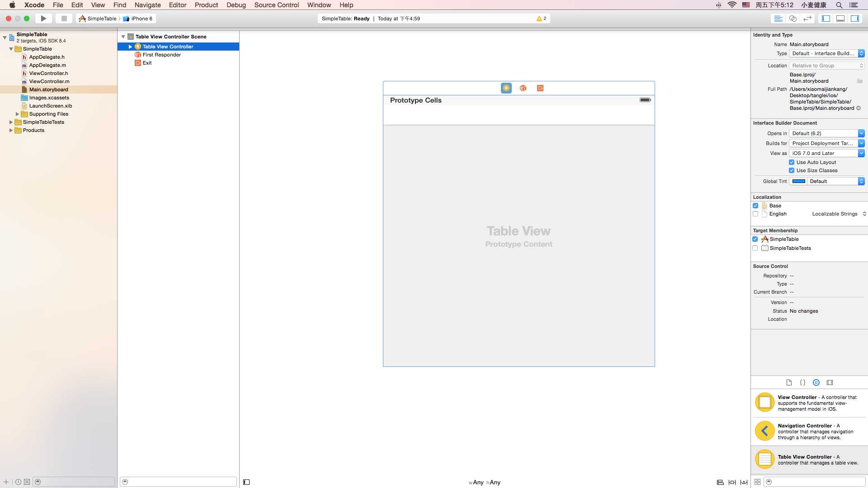This screenshot has height=488, width=868.
Task: Click the Run button to build project
Action: point(43,19)
